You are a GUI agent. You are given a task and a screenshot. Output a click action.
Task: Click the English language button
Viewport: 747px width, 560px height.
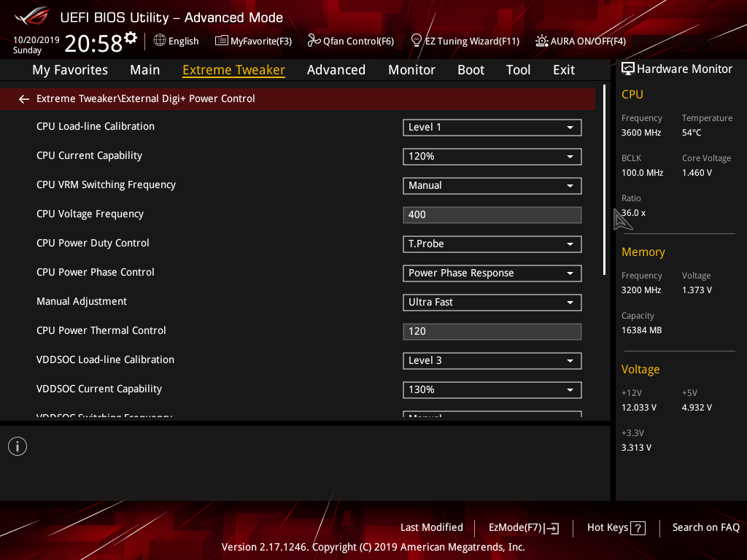(177, 41)
